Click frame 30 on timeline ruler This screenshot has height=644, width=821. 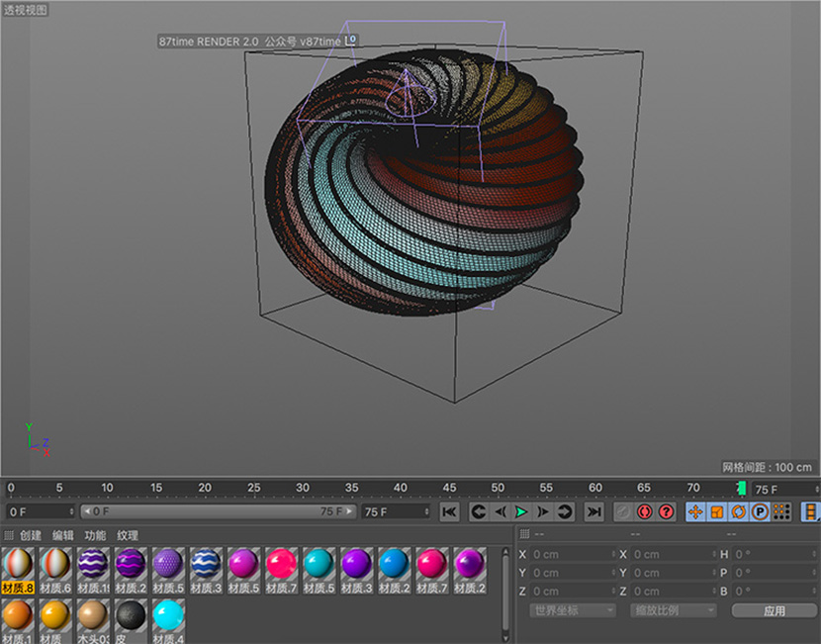point(302,488)
